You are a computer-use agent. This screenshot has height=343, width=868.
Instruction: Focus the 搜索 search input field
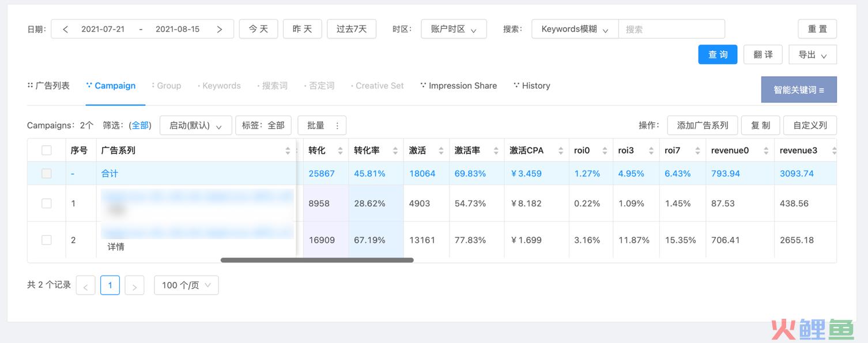pyautogui.click(x=671, y=29)
